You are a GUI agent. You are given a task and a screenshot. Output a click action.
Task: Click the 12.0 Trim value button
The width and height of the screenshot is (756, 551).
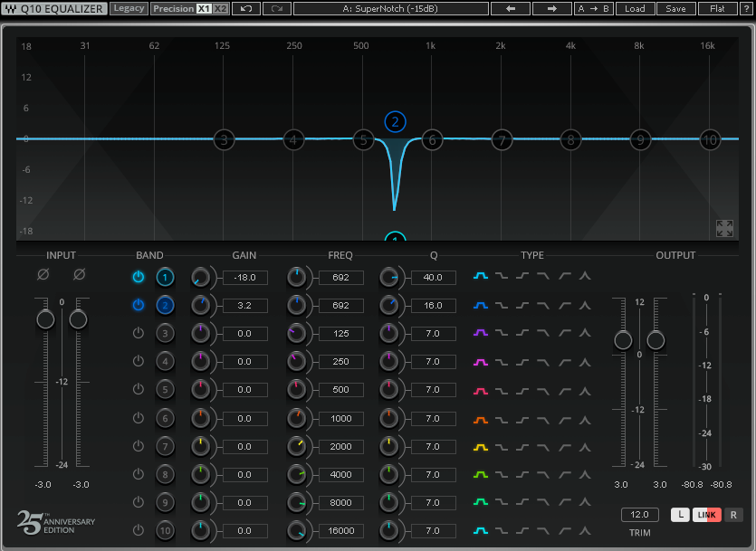pos(639,515)
